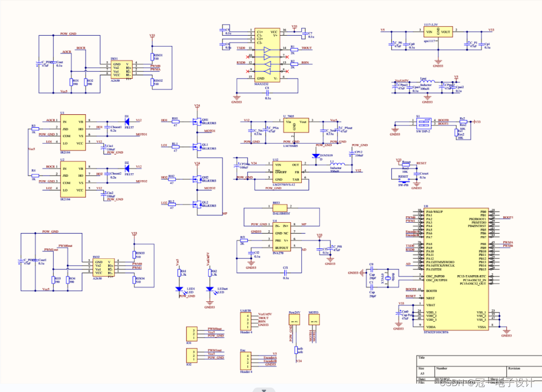
Task: Pick the ISO2 A2630 optocoupler block
Action: click(x=104, y=268)
